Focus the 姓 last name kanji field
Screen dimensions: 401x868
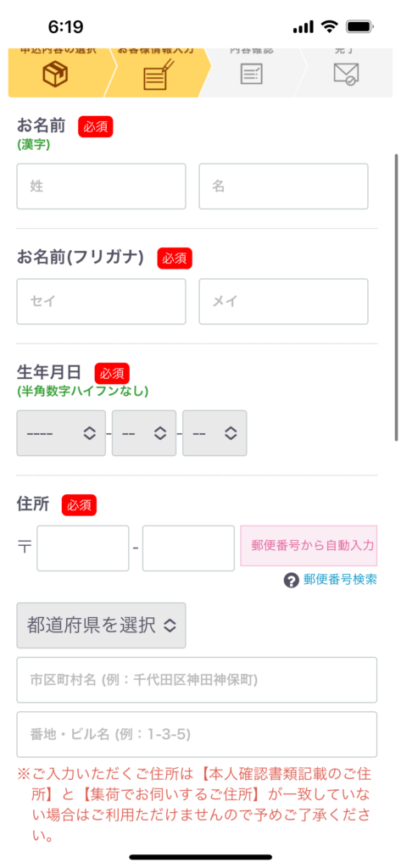click(x=102, y=186)
